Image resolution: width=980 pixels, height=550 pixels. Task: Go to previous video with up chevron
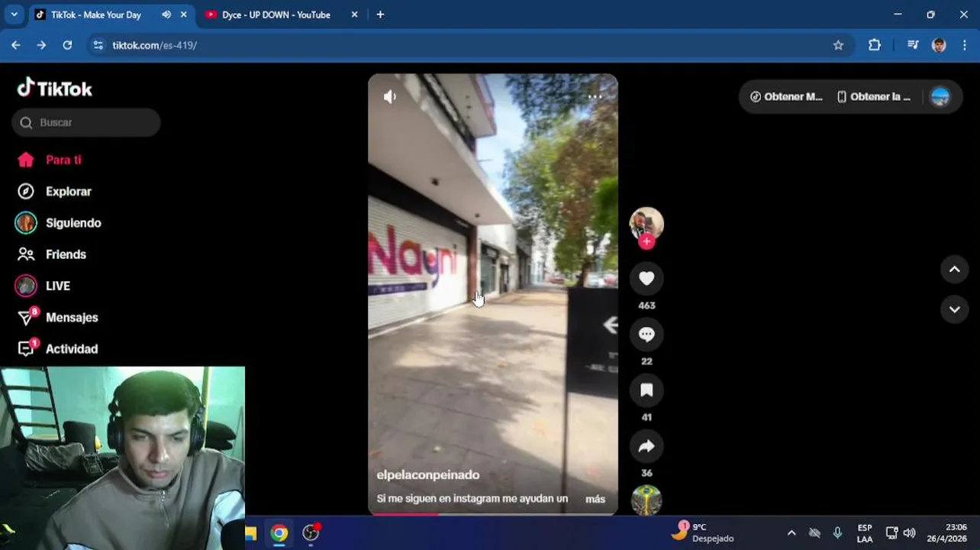click(954, 269)
